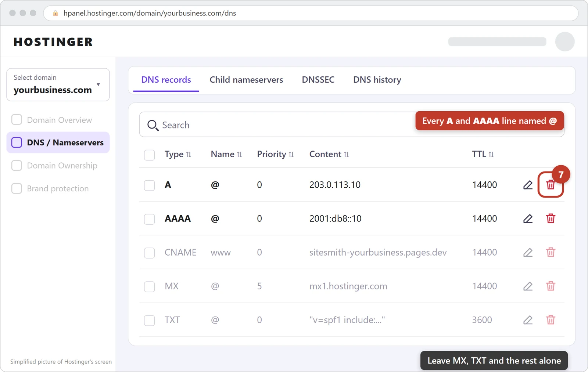Open Domain Ownership sidebar item
588x372 pixels.
click(58, 166)
